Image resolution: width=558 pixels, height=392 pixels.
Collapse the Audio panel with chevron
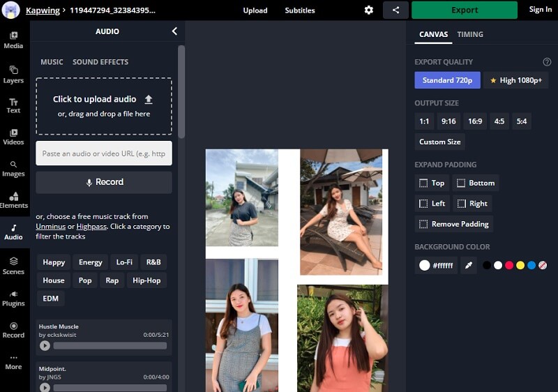tap(174, 31)
